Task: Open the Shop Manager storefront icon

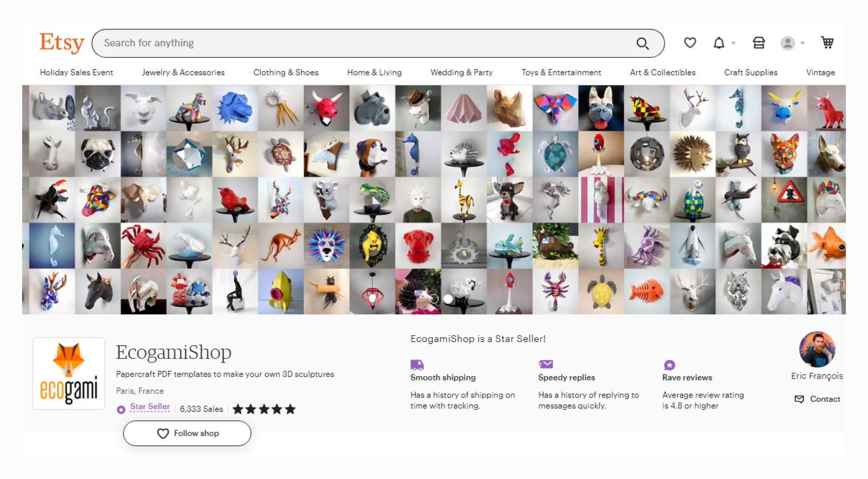Action: click(x=759, y=43)
